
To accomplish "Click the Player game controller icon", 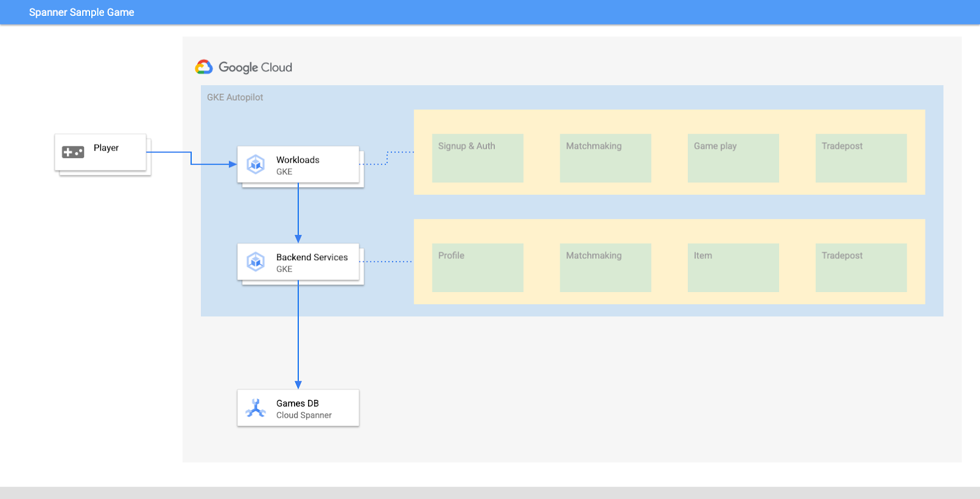I will point(73,152).
